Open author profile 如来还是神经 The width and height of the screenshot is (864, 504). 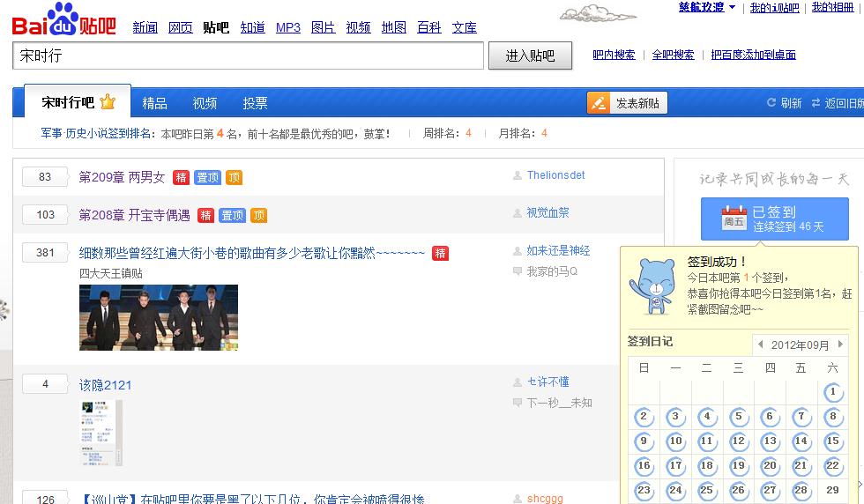pos(558,250)
